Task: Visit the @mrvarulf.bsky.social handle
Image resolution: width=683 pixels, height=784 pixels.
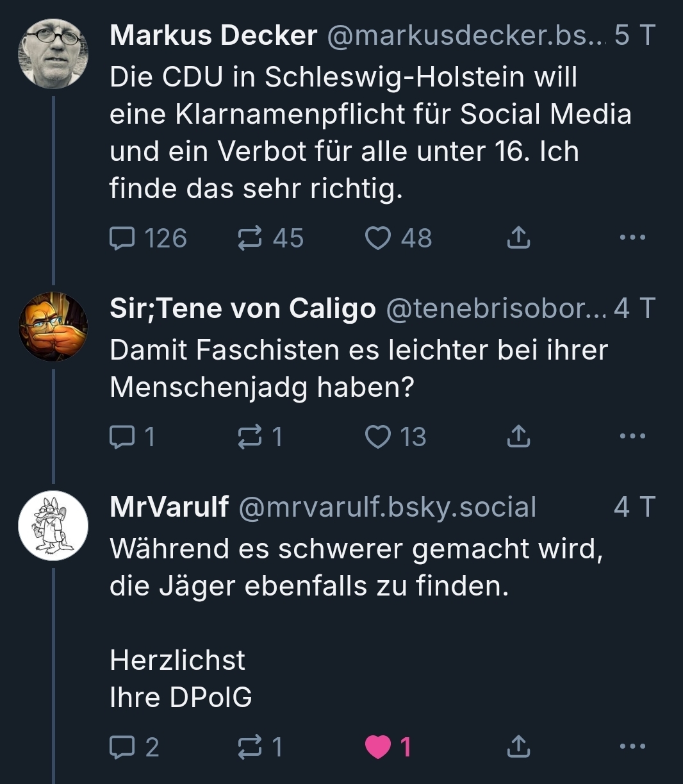Action: (x=387, y=507)
